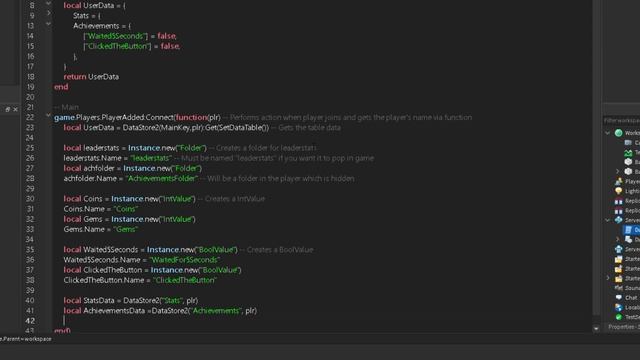The image size is (640, 360).
Task: Click the '-- Main' comment on line 21
Action: [x=66, y=107]
